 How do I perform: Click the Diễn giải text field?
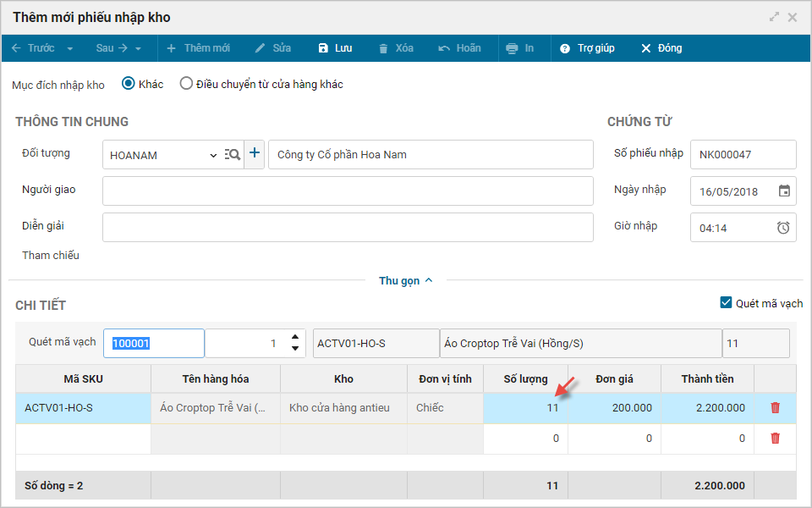point(348,227)
